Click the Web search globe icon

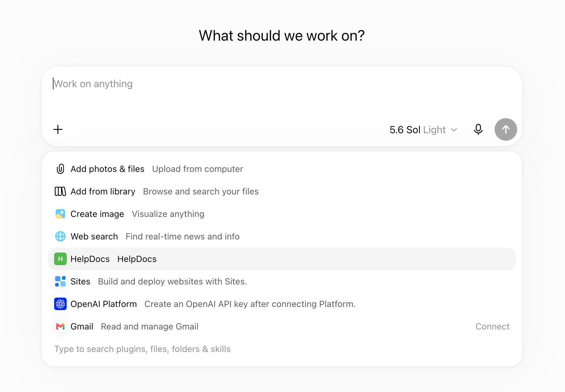pos(60,236)
